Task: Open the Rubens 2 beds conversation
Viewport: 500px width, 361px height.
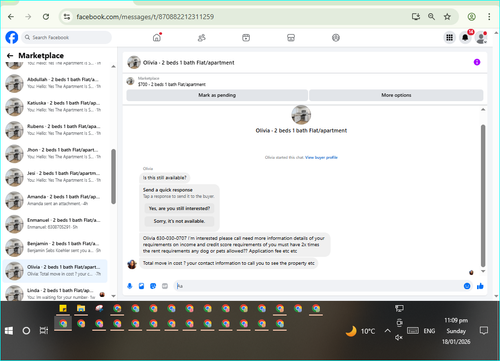Action: tap(55, 130)
